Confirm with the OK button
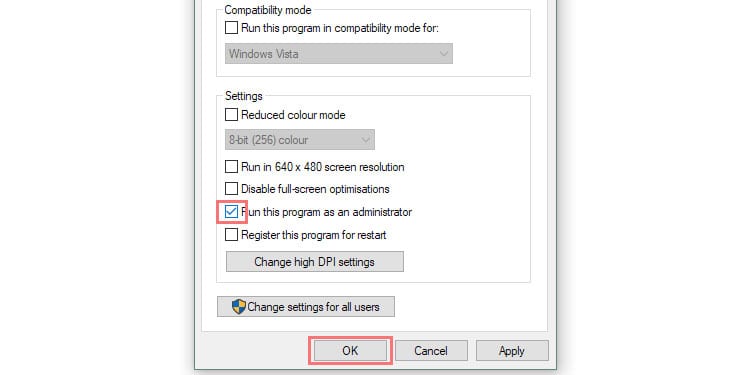 coord(350,351)
